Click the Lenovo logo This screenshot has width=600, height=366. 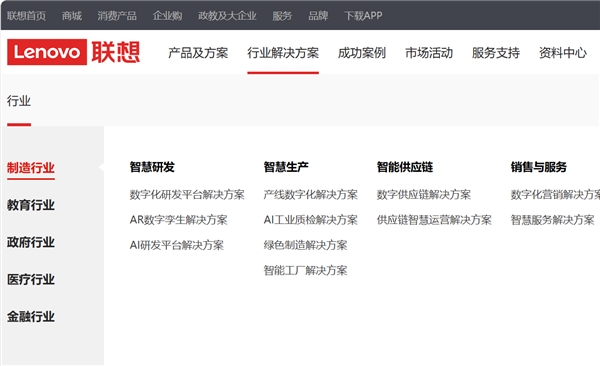47,52
